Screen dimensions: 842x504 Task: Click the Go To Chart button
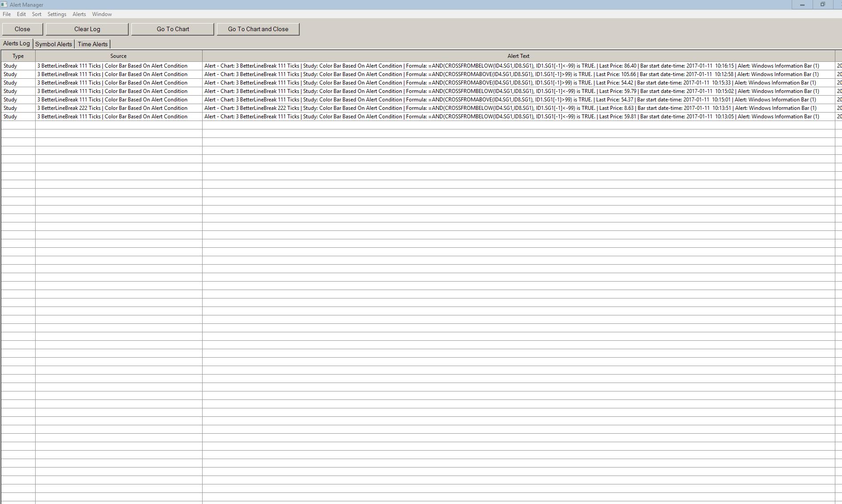[173, 29]
